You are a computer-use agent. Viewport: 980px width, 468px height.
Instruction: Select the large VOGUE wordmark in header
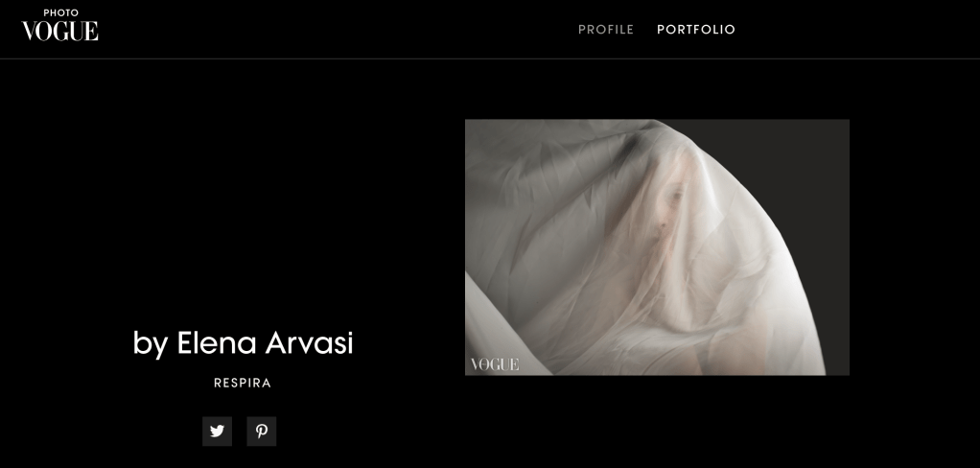click(x=60, y=31)
